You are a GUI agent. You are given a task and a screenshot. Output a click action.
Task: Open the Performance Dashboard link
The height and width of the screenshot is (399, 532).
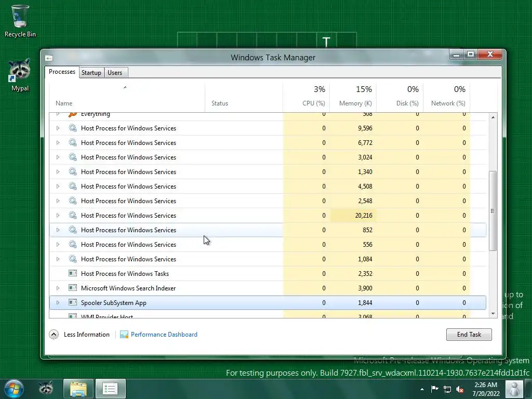pyautogui.click(x=164, y=335)
